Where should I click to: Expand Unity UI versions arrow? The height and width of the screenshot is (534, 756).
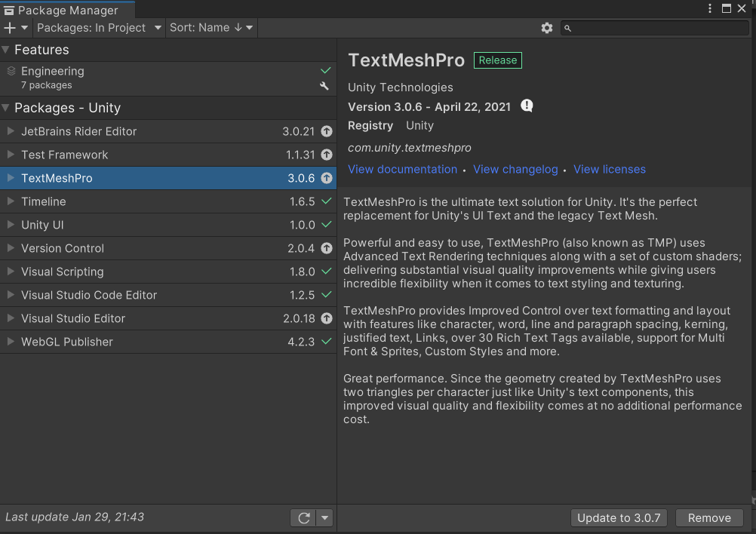point(11,225)
